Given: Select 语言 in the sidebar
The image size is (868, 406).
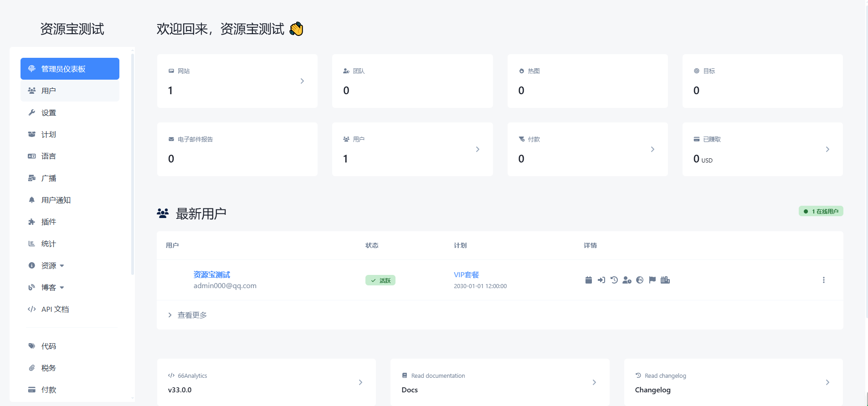Looking at the screenshot, I should [x=70, y=156].
